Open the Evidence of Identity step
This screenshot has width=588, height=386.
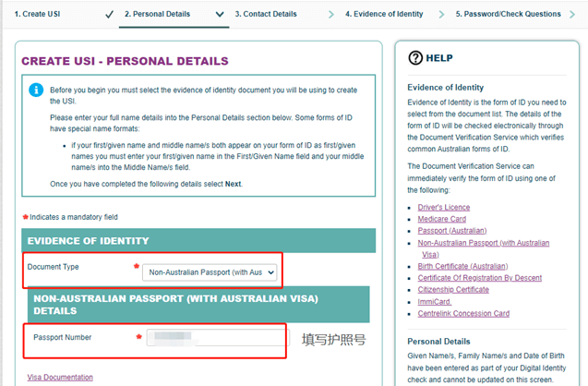pos(384,14)
